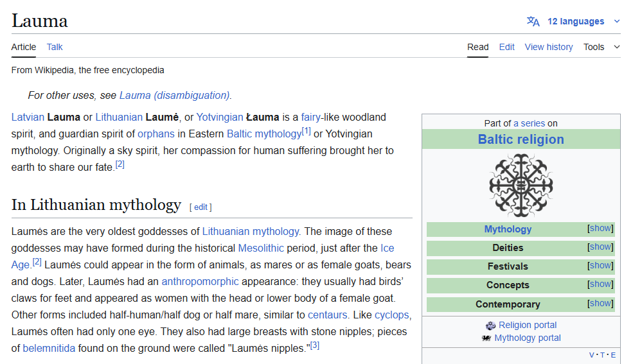Open the anthropomorphic link
Screen dimensions: 624x364
200,281
